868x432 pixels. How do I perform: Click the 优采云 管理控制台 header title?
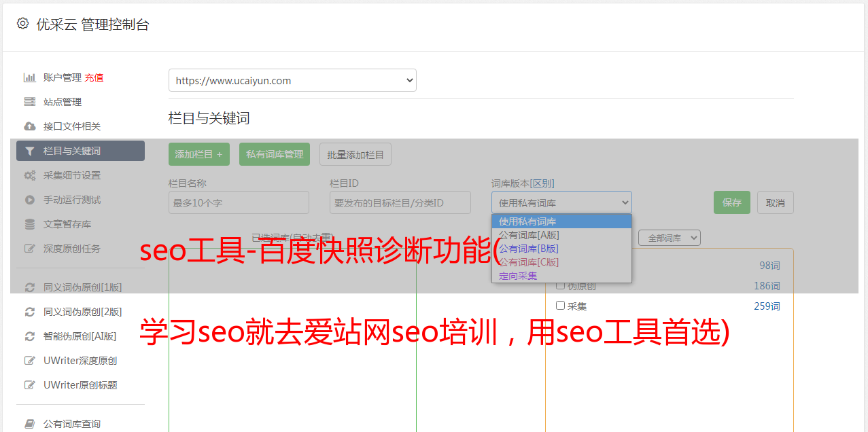pos(92,24)
